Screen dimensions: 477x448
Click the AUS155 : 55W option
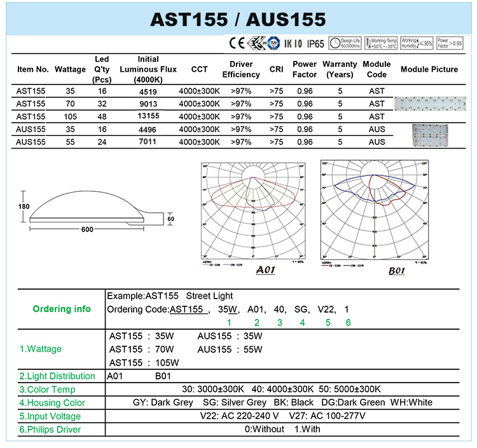(230, 350)
